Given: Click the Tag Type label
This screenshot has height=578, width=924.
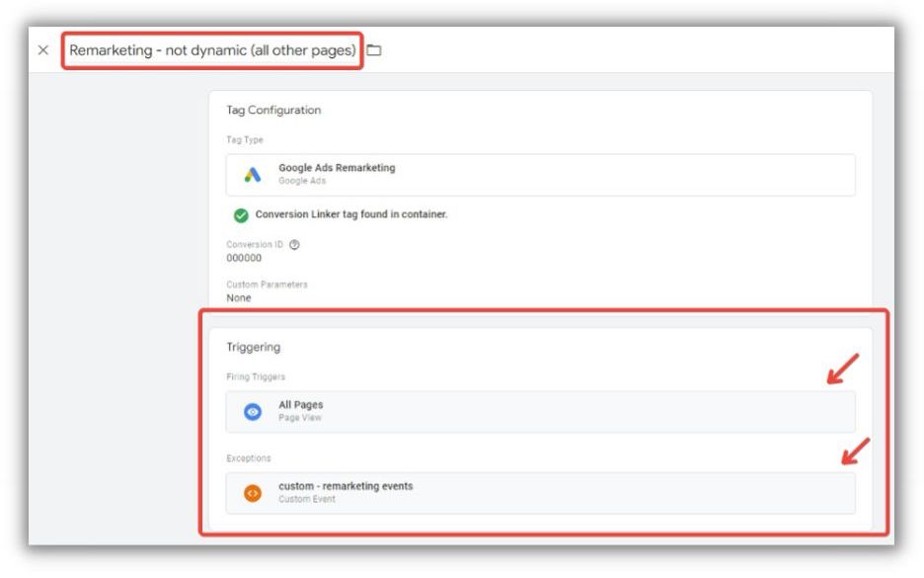Looking at the screenshot, I should click(245, 139).
